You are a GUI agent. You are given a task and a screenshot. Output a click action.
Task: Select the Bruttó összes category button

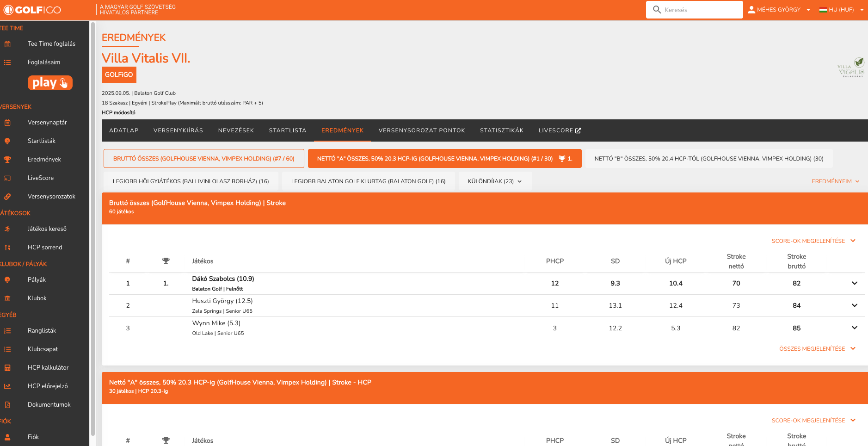[204, 159]
